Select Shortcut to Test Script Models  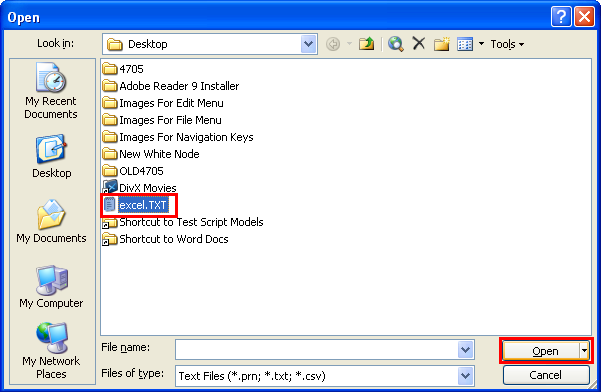[183, 222]
